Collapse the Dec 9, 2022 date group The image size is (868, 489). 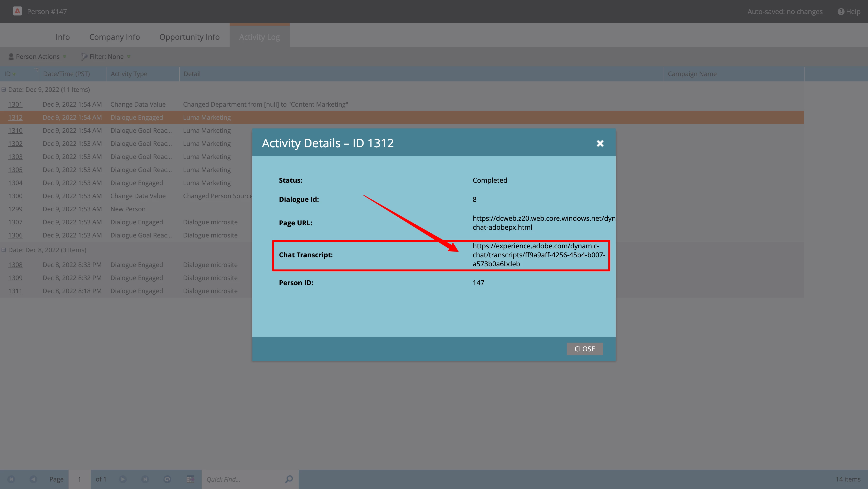tap(4, 90)
